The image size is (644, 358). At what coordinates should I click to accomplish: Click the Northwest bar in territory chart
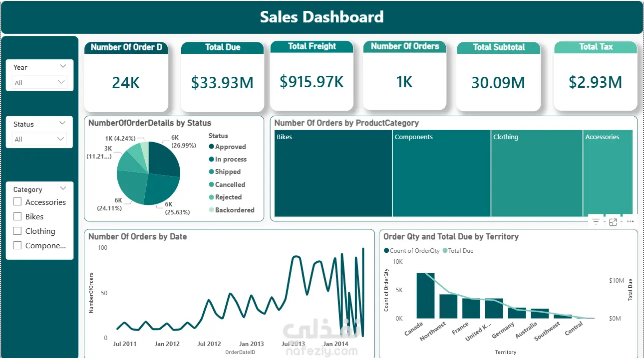[448, 306]
